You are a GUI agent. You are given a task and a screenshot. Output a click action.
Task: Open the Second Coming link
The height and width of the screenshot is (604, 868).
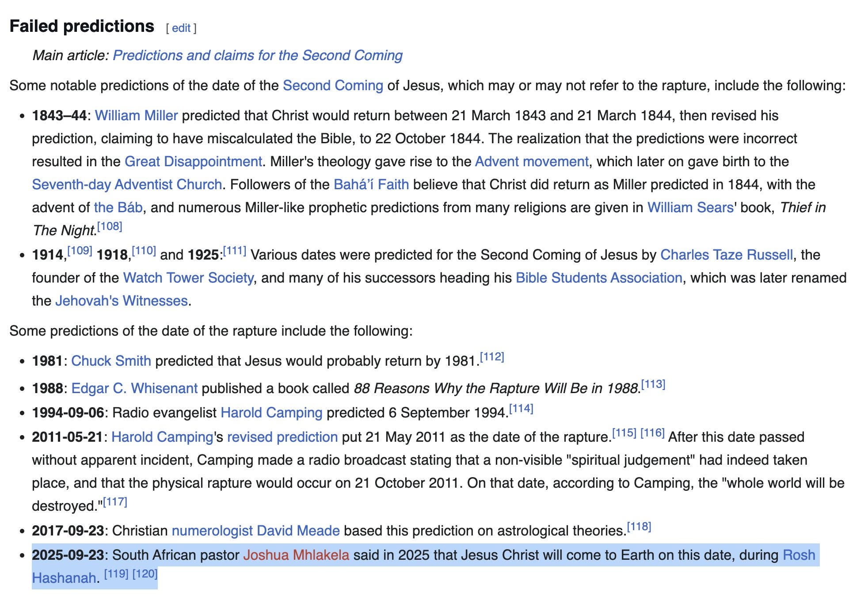[x=333, y=86]
